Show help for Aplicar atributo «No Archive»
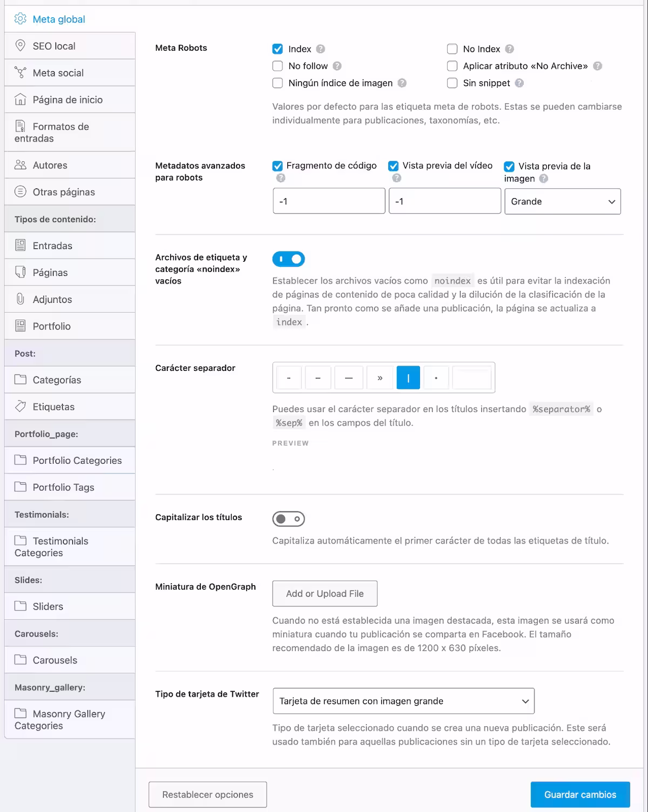This screenshot has height=812, width=648. click(x=597, y=66)
